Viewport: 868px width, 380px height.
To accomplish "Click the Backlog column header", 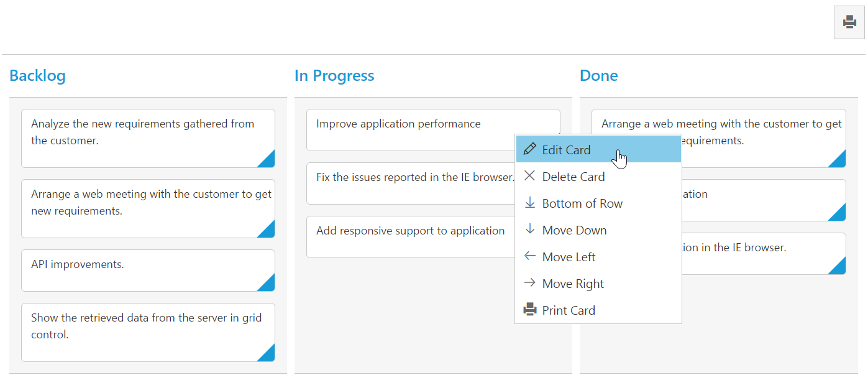I will [37, 76].
